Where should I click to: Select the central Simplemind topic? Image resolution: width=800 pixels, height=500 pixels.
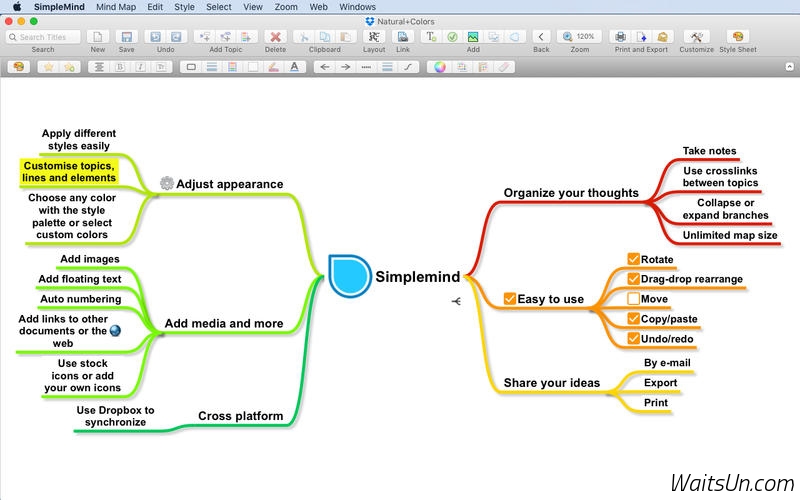coord(417,277)
